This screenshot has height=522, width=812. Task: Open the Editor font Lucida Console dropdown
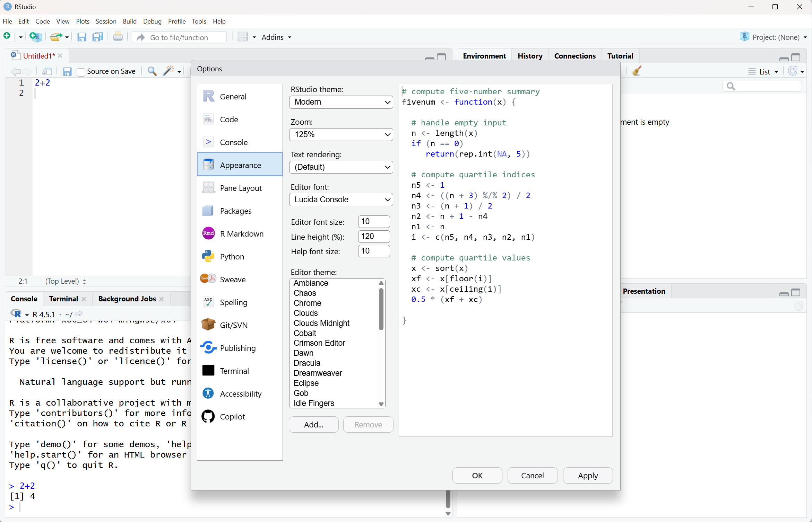[x=341, y=200]
